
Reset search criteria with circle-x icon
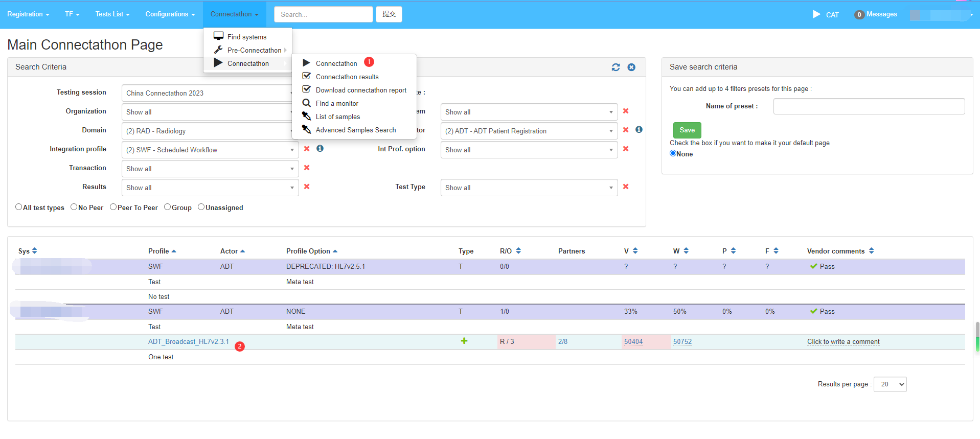tap(631, 67)
